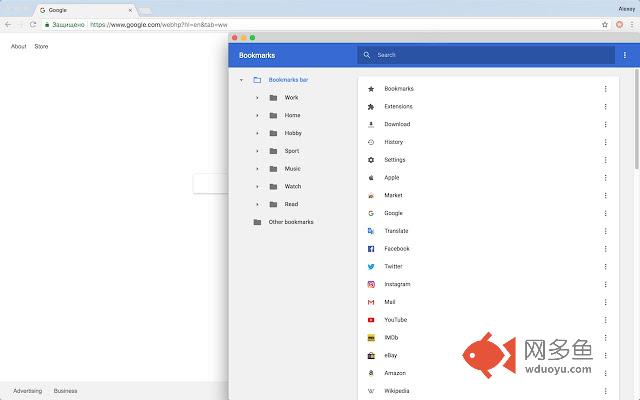The width and height of the screenshot is (640, 400).
Task: Click the Apple logo bookmark icon
Action: 371,178
